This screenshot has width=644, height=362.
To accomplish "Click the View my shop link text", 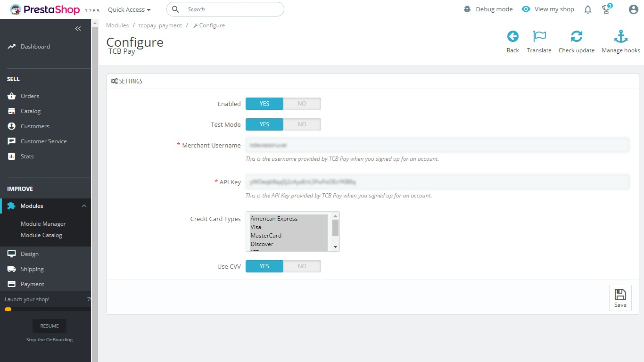I will click(554, 9).
